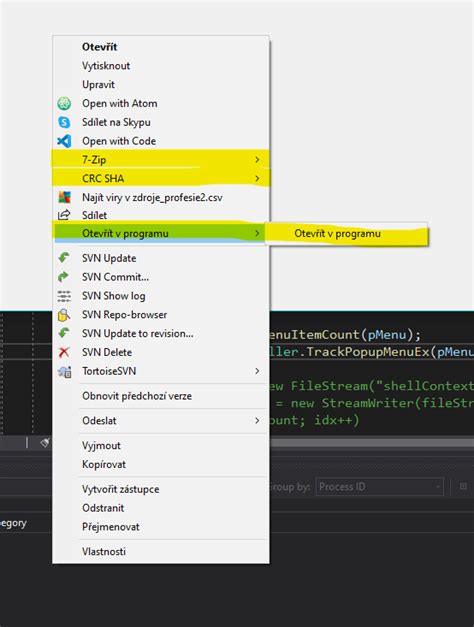Choose Open with Atom
Viewport: 474px width, 627px height.
160,103
